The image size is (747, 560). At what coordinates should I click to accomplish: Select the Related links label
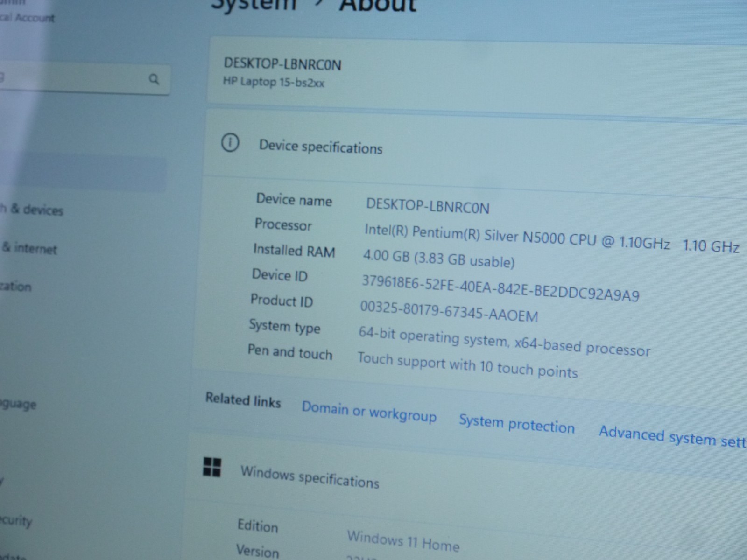click(x=243, y=400)
